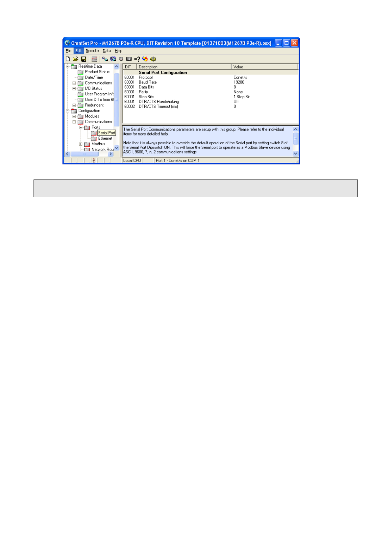Select the User Program Info tree item

99,94
